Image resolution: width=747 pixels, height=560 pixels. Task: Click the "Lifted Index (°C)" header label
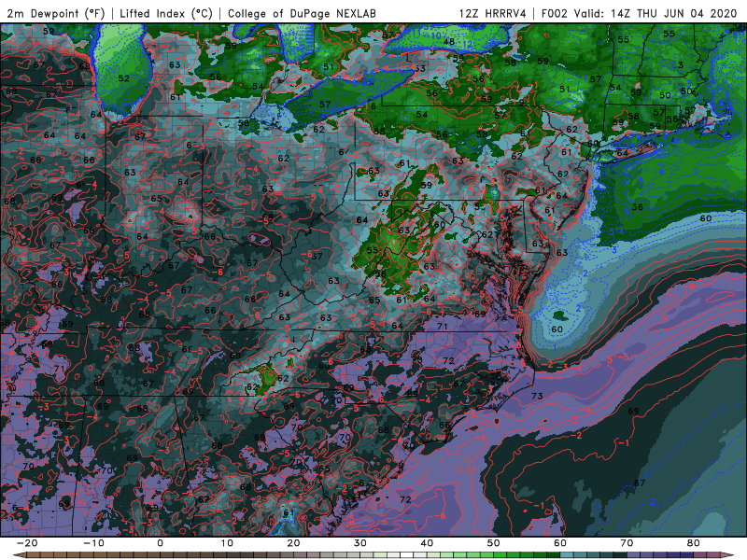(x=166, y=13)
